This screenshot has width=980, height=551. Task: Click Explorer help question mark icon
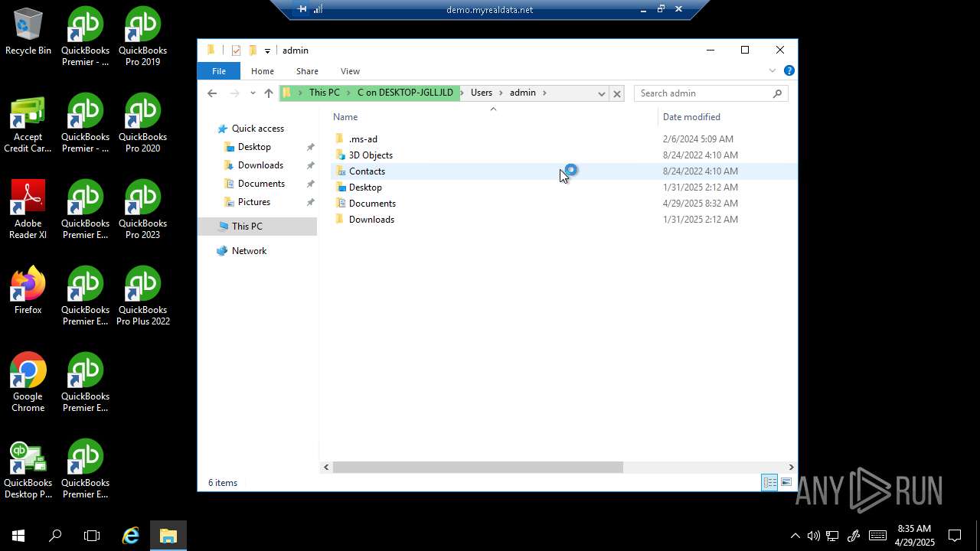coord(789,70)
